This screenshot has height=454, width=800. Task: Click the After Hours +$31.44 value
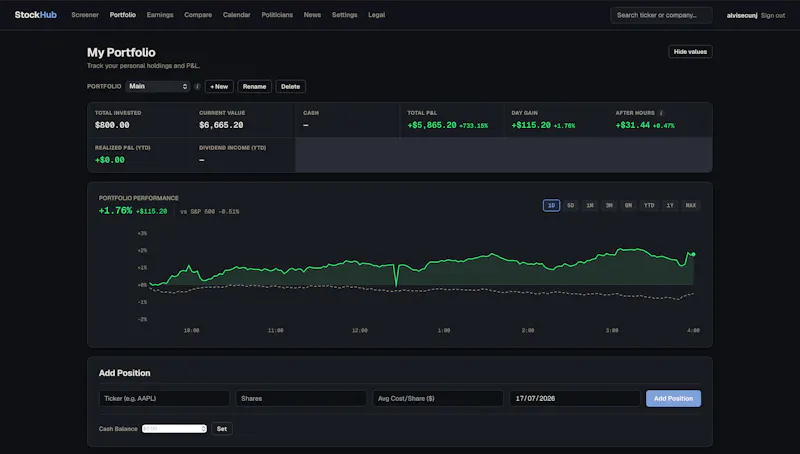(633, 125)
